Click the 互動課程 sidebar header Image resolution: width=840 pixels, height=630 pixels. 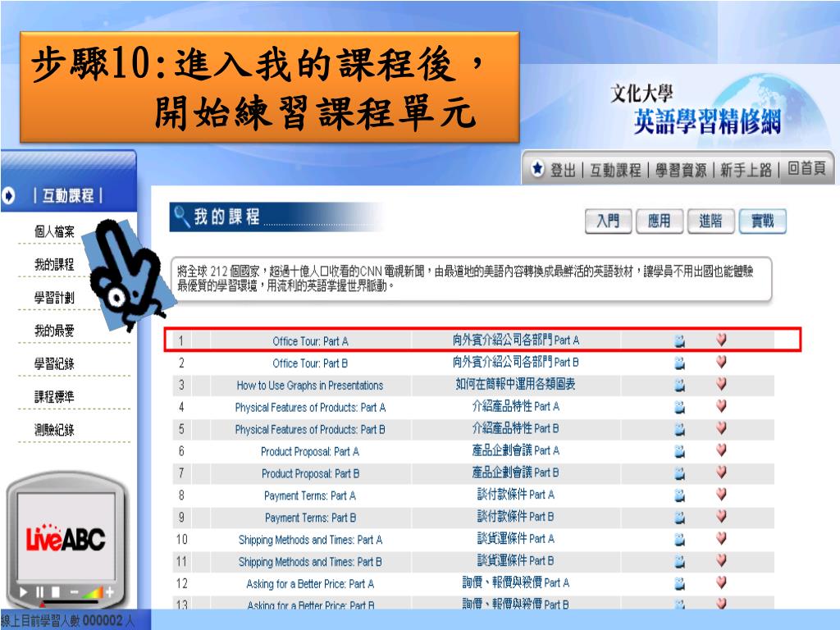point(68,195)
